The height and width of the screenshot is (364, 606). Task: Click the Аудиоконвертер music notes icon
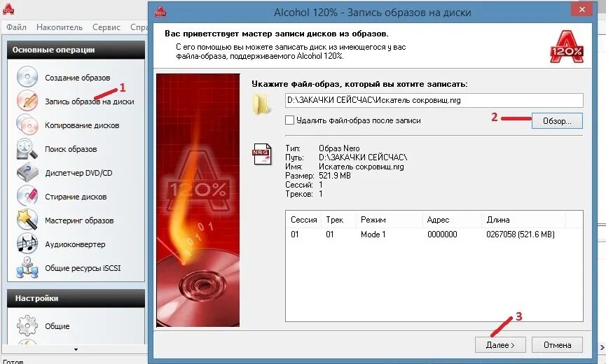click(27, 244)
